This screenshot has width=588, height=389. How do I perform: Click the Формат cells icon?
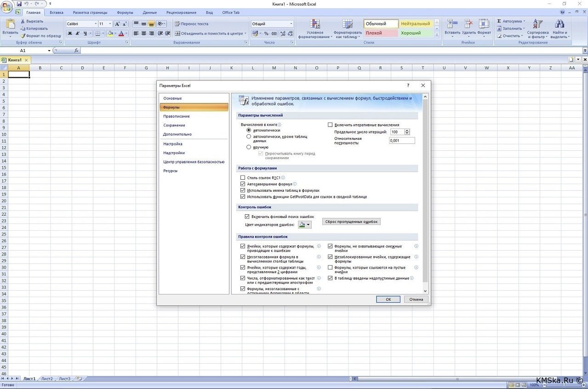click(x=484, y=24)
